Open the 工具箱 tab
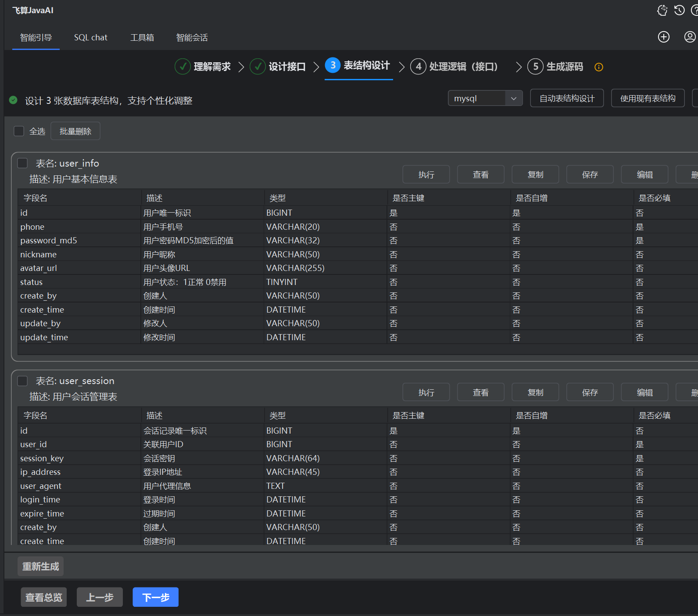Viewport: 698px width, 616px height. click(x=142, y=38)
